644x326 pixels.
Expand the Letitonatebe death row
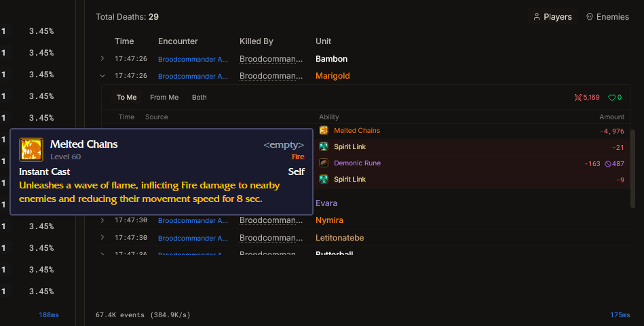pyautogui.click(x=102, y=237)
